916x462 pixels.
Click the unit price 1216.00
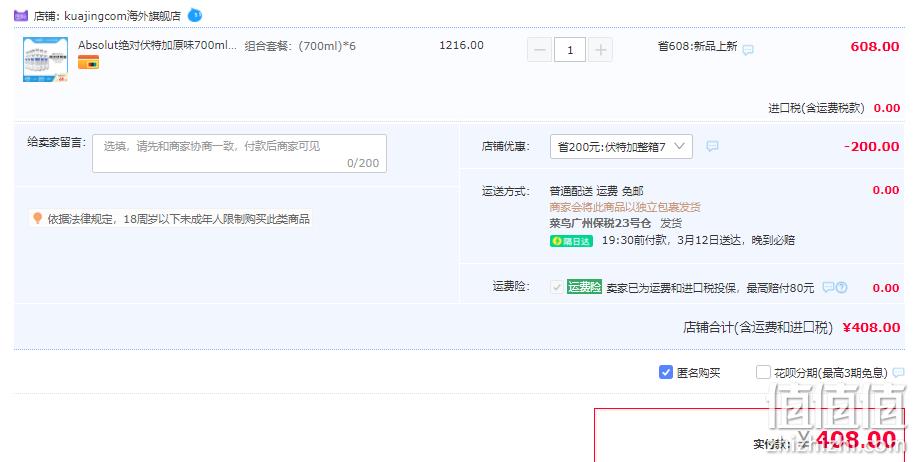click(x=462, y=45)
